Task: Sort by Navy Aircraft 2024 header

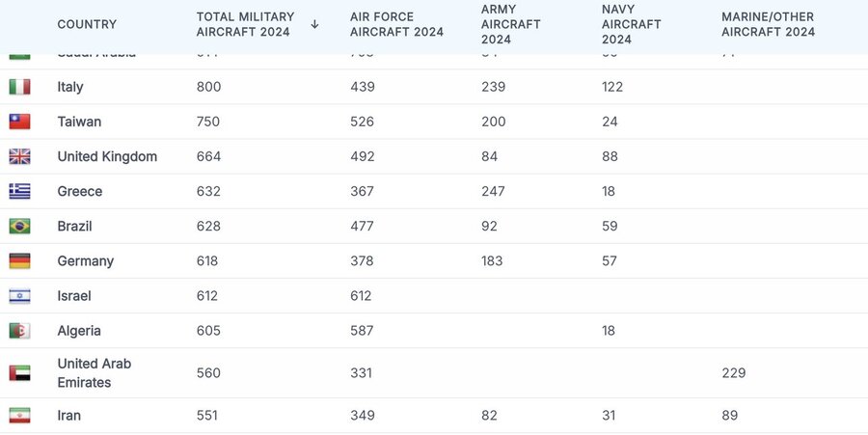Action: (x=632, y=24)
